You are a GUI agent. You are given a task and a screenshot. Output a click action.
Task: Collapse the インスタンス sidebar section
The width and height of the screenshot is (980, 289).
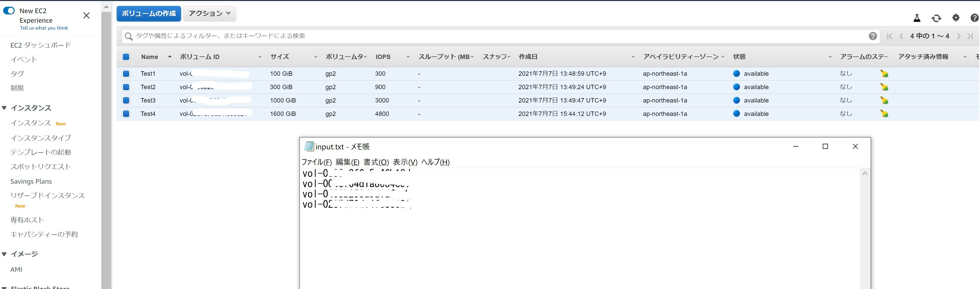(x=5, y=108)
